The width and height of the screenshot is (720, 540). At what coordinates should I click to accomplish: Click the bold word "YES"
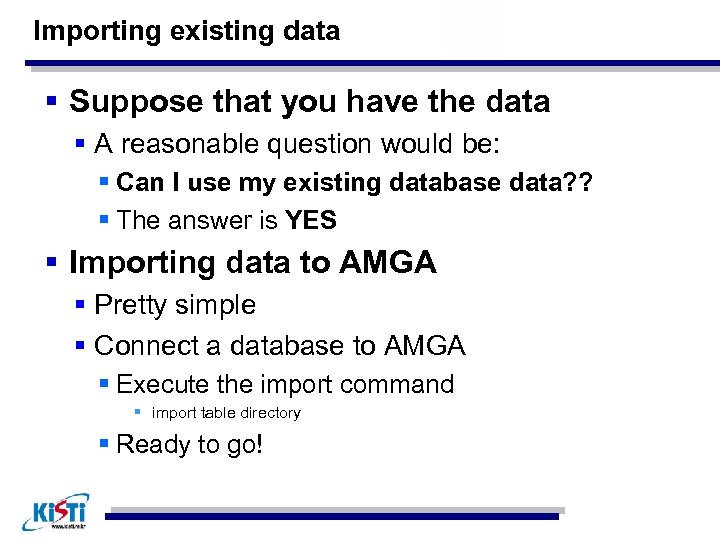point(311,220)
